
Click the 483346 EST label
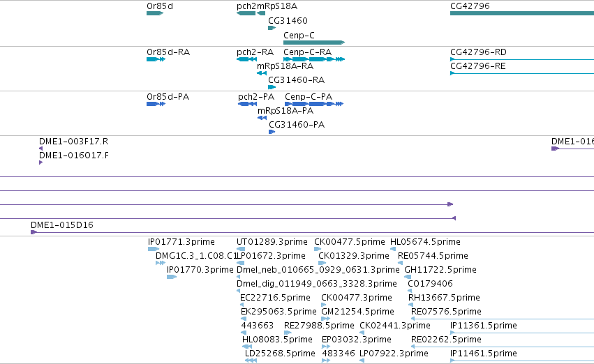click(339, 354)
